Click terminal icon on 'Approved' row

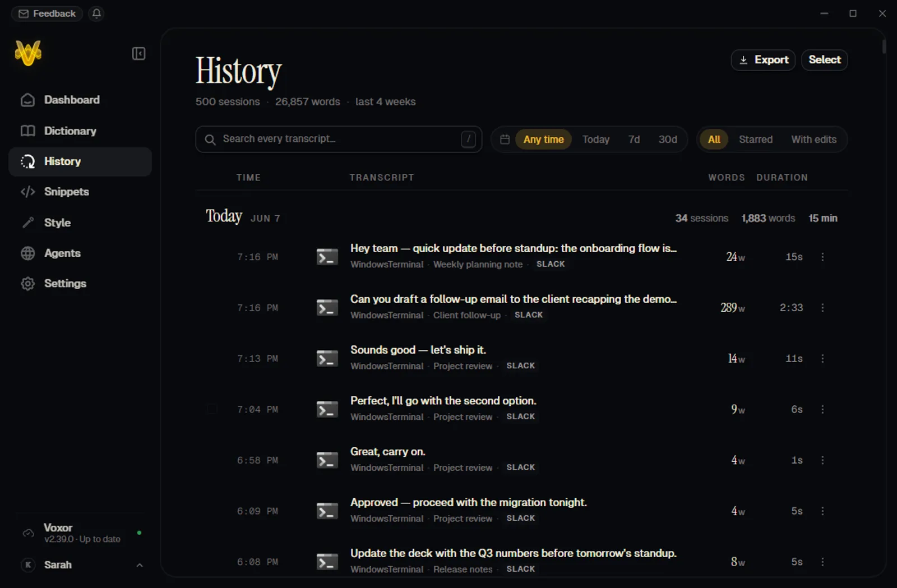pyautogui.click(x=327, y=511)
